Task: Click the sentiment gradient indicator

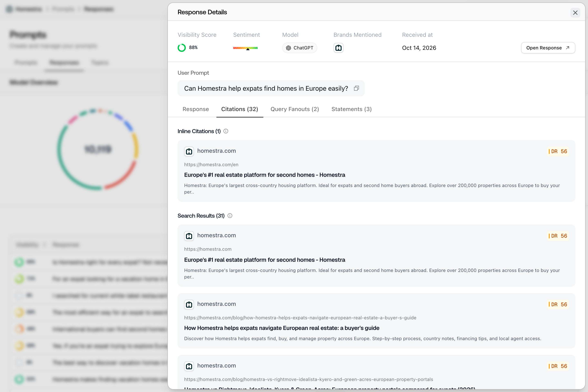Action: coord(245,48)
